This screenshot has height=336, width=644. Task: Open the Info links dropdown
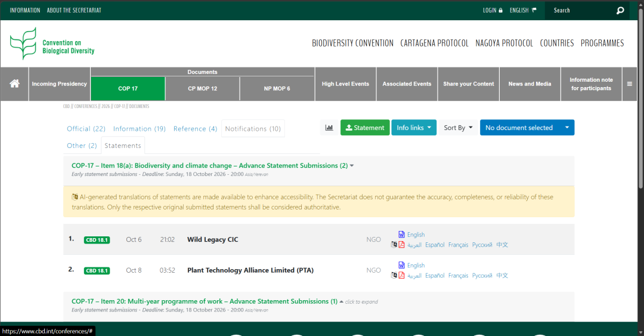pyautogui.click(x=414, y=128)
